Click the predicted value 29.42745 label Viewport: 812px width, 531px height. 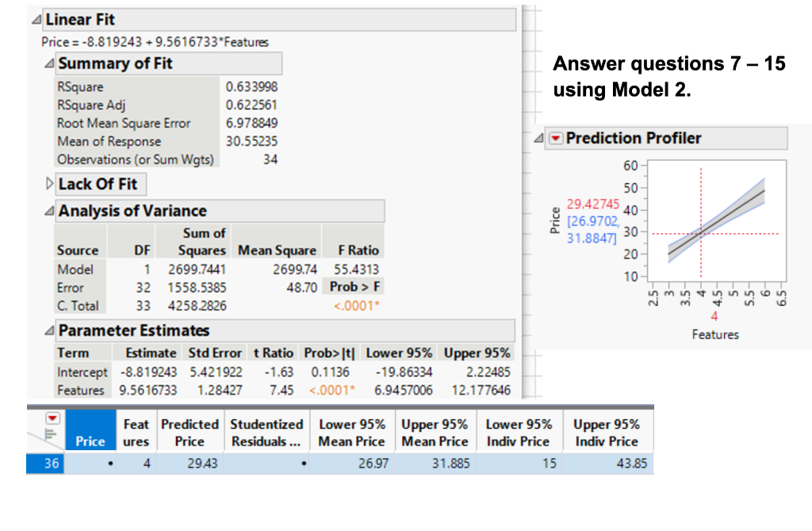coord(592,204)
